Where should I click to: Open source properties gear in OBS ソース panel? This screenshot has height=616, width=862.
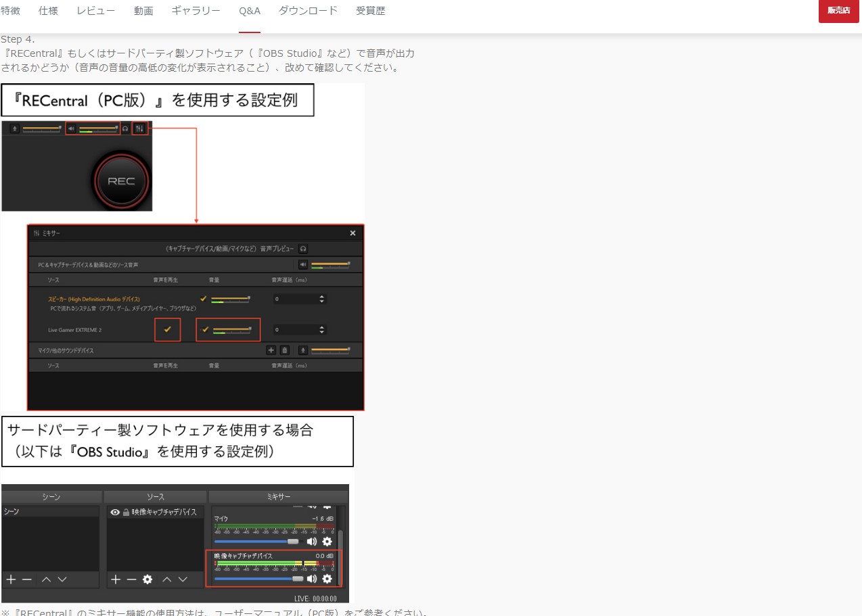[x=148, y=579]
